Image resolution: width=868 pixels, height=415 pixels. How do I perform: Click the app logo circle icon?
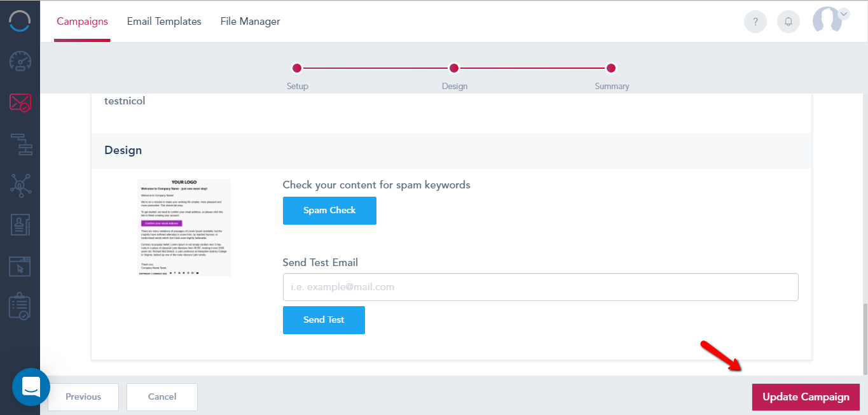tap(20, 20)
